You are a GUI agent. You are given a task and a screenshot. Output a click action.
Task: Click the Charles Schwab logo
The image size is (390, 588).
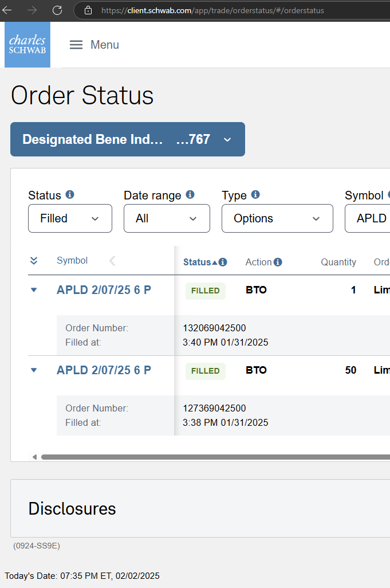point(27,45)
